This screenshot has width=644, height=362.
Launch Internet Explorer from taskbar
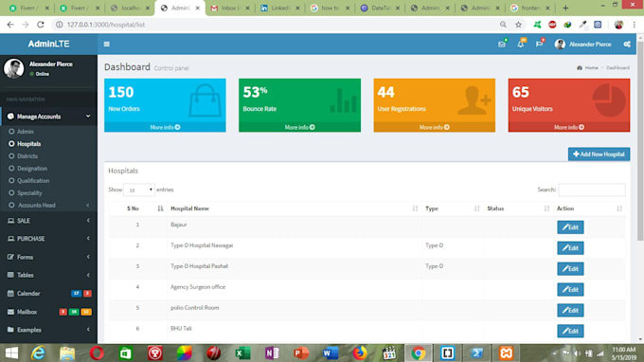38,353
